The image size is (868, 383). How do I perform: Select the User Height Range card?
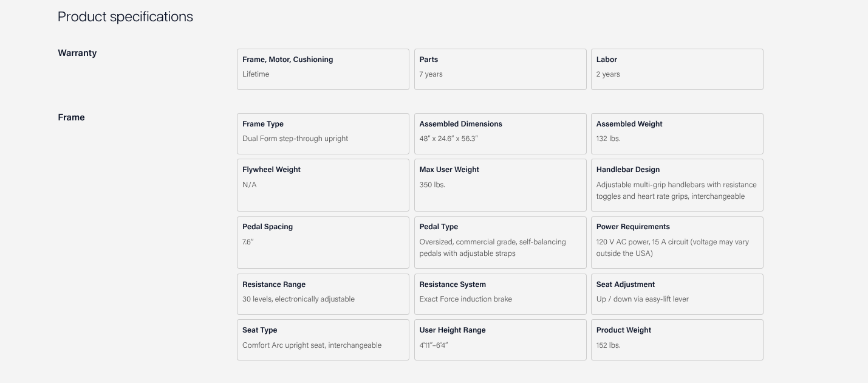(500, 340)
